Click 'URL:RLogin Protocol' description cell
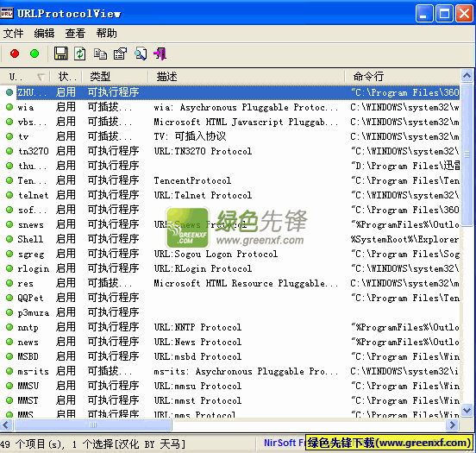Viewport: 476px width, 453px height. click(x=203, y=268)
